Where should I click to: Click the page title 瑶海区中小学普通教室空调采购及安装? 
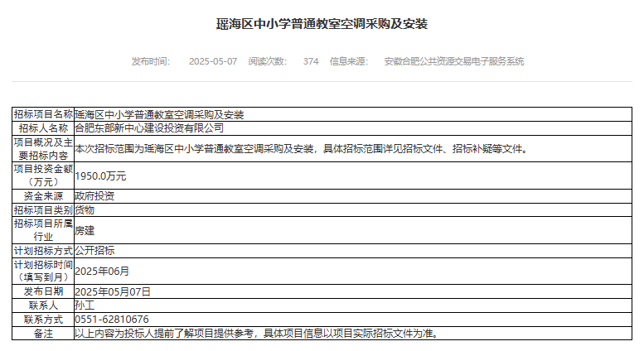point(322,24)
